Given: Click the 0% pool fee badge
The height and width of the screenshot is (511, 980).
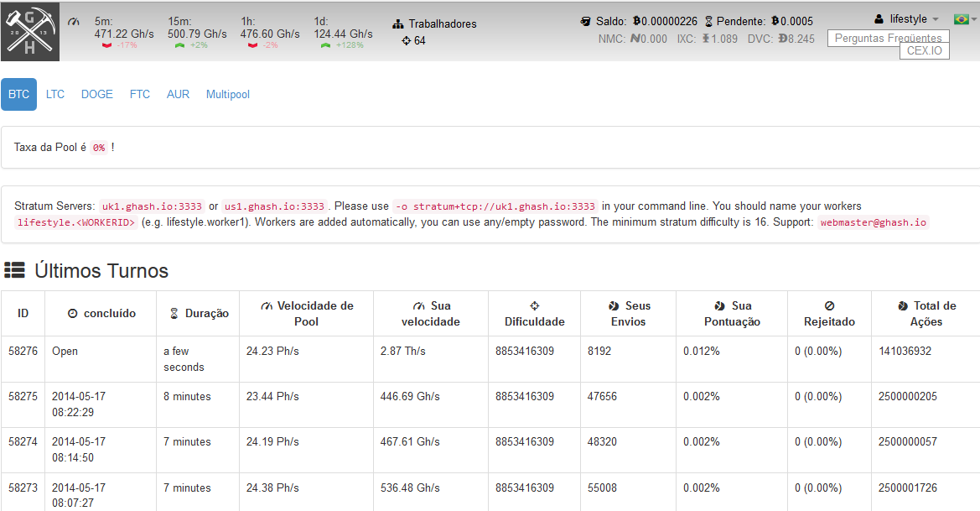Looking at the screenshot, I should (x=99, y=148).
